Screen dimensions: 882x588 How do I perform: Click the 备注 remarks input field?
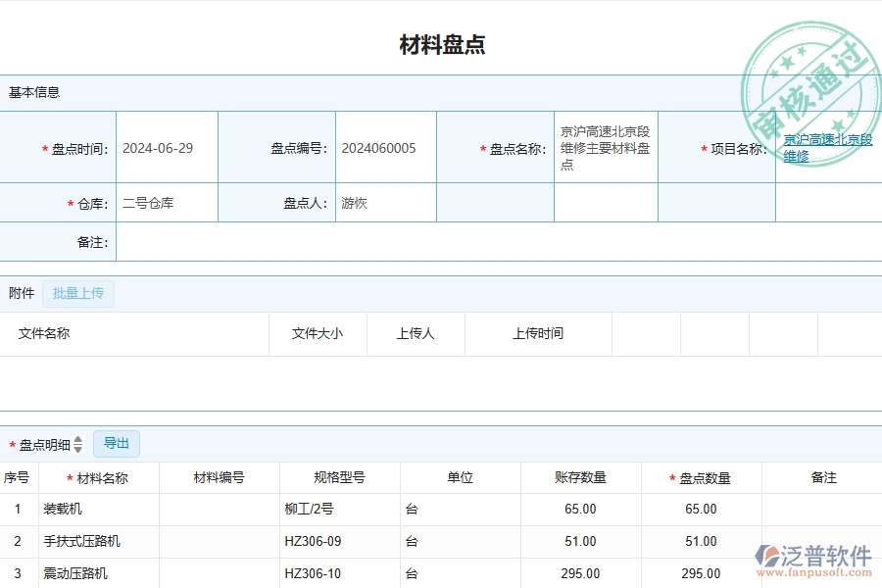coord(392,241)
